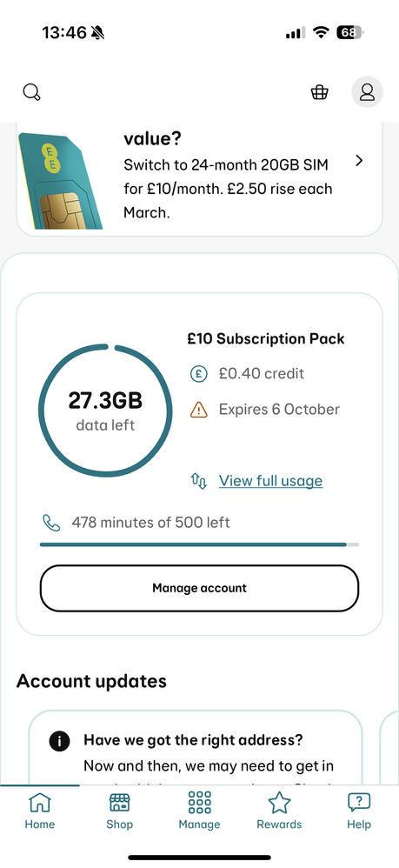399x868 pixels.
Task: Tap the pound credit icon
Action: click(198, 374)
